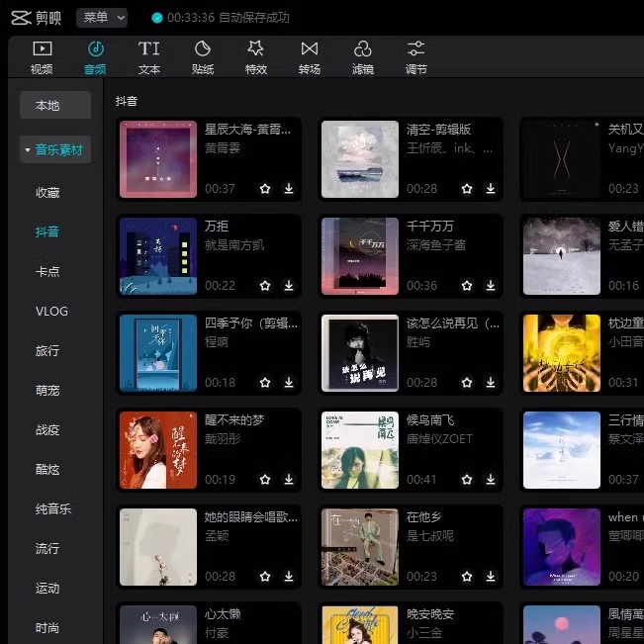Image resolution: width=644 pixels, height=644 pixels.
Task: Download the song 她的眼睛会唱歌
Action: tap(289, 576)
